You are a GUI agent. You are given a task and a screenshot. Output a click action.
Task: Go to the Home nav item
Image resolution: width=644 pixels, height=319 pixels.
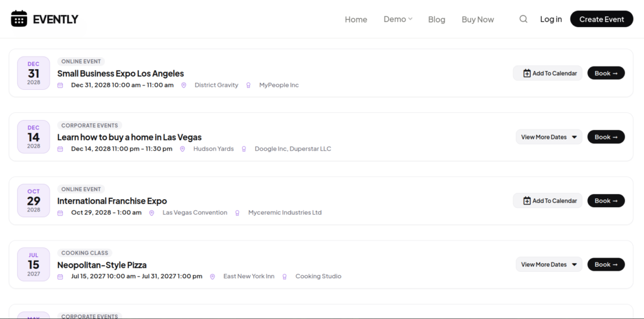[356, 19]
